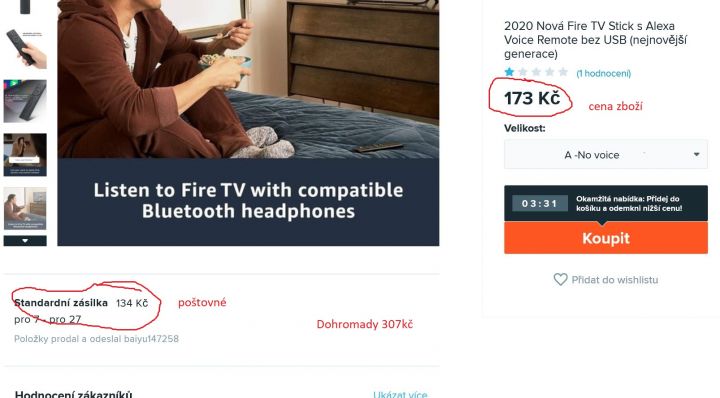Select thumbnail of man sitting on bed

[25, 208]
